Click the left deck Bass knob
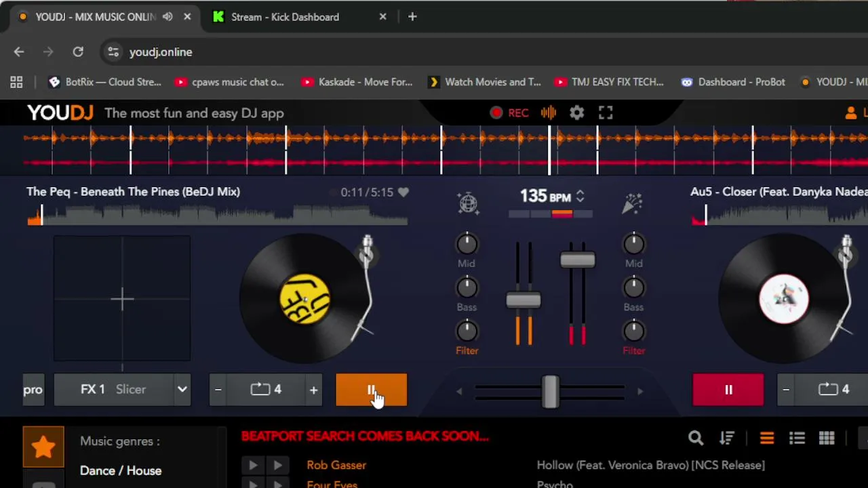868x488 pixels. 467,288
